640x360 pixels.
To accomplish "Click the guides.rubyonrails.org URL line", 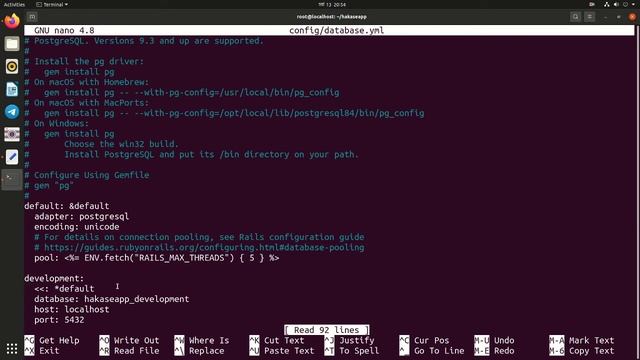I will [199, 247].
